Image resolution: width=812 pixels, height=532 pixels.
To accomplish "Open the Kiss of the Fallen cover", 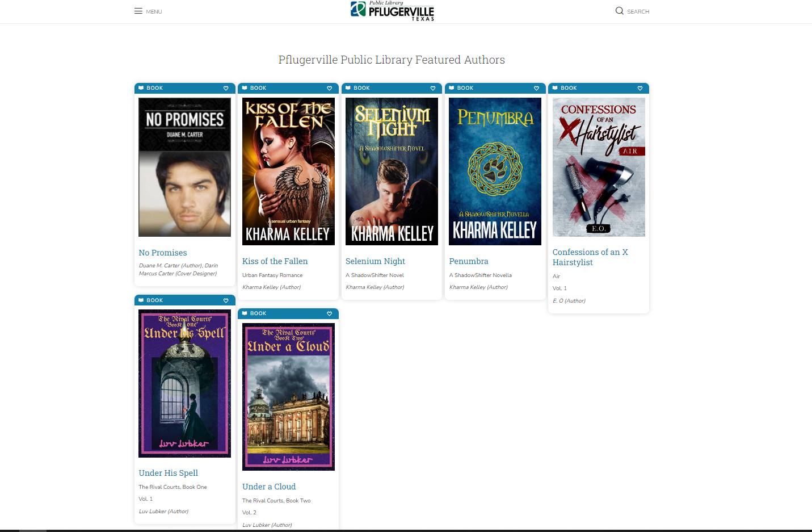I will (x=288, y=171).
